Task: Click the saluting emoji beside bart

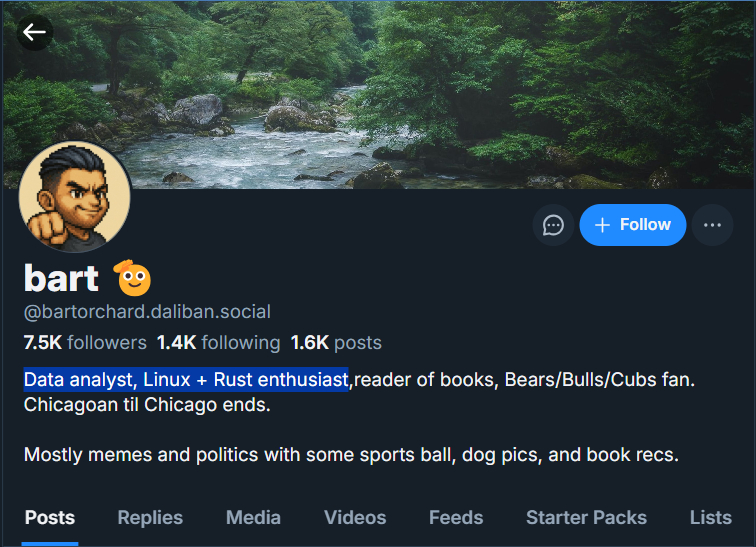Action: coord(132,278)
